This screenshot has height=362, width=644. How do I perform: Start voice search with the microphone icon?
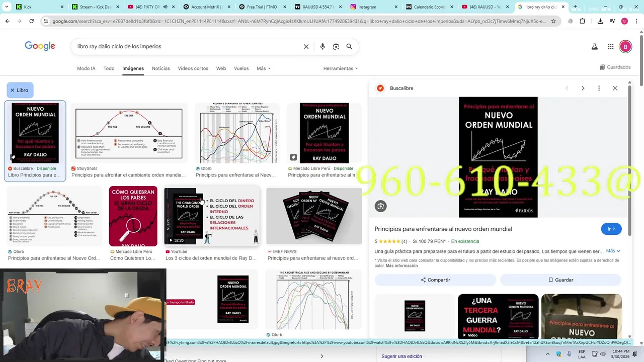323,47
